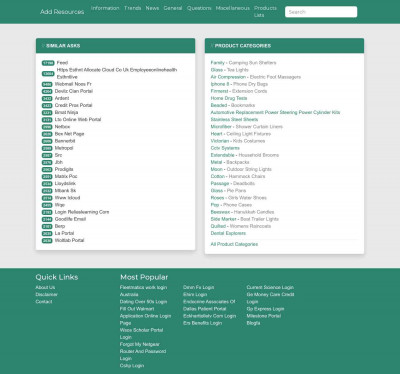Open Girls Water Shoes category
This screenshot has width=400, height=374.
click(x=247, y=198)
